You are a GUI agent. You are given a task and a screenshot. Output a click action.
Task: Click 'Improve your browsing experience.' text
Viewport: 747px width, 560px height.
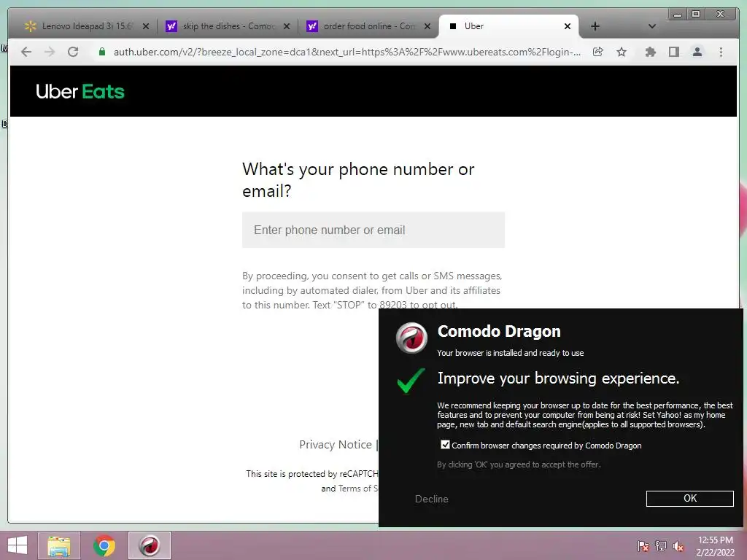click(558, 378)
